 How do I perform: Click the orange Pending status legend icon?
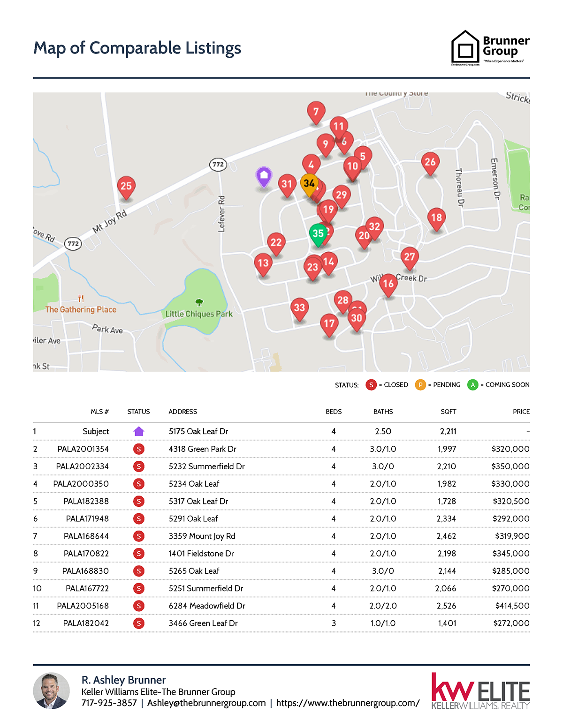pos(420,385)
